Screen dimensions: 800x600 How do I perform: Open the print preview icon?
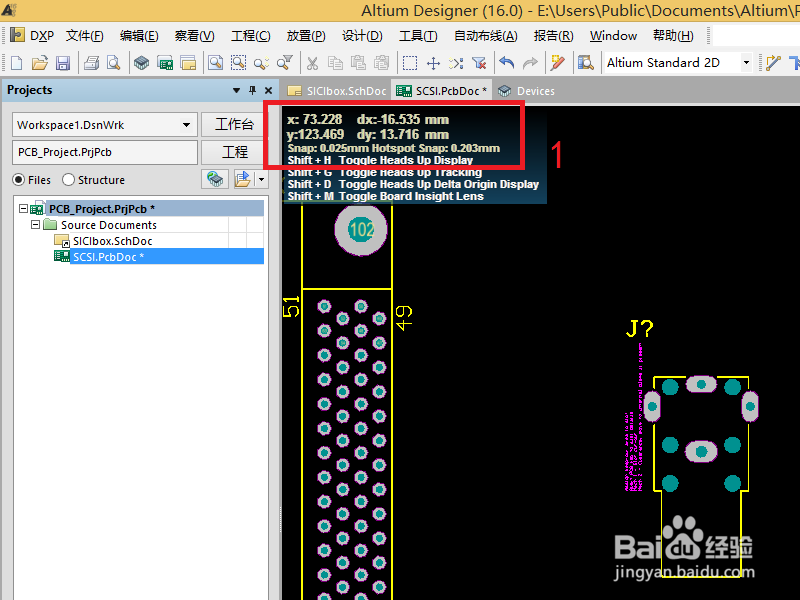pyautogui.click(x=111, y=62)
